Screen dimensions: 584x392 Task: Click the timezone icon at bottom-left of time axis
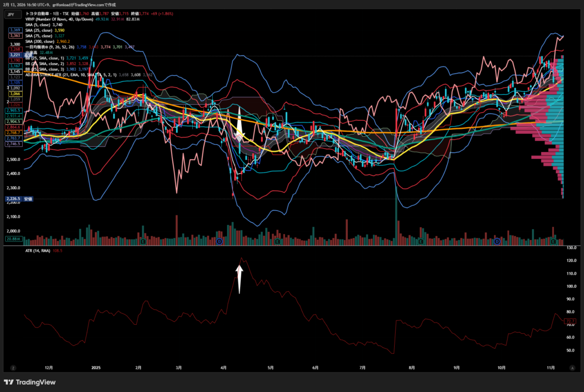(x=13, y=369)
